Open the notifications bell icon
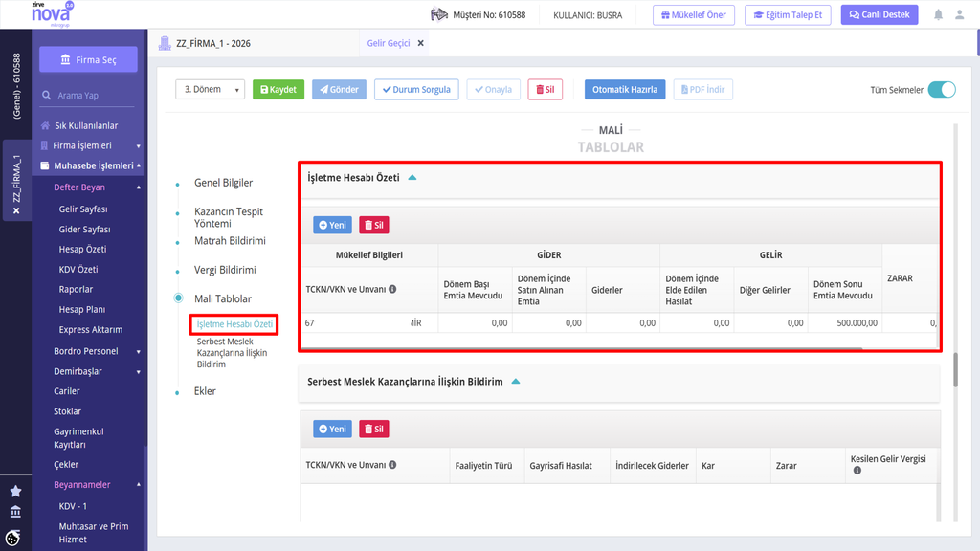Viewport: 980px width, 551px height. click(x=938, y=15)
